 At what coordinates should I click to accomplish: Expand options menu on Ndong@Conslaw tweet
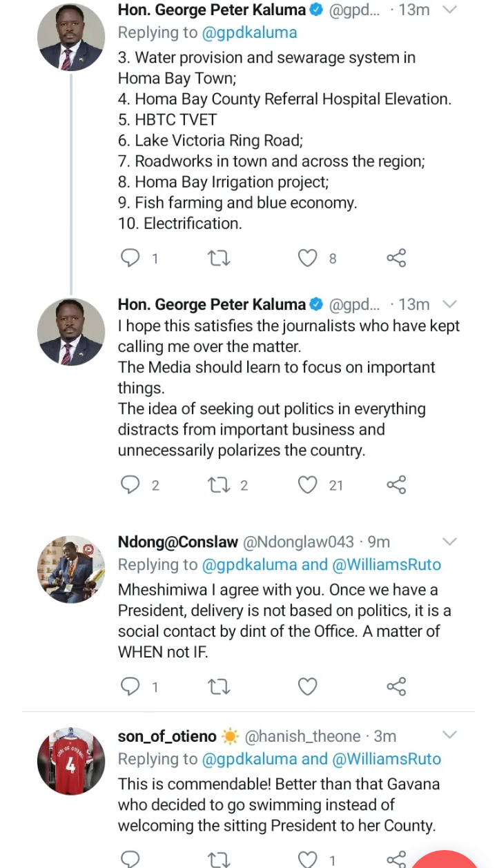tap(449, 542)
